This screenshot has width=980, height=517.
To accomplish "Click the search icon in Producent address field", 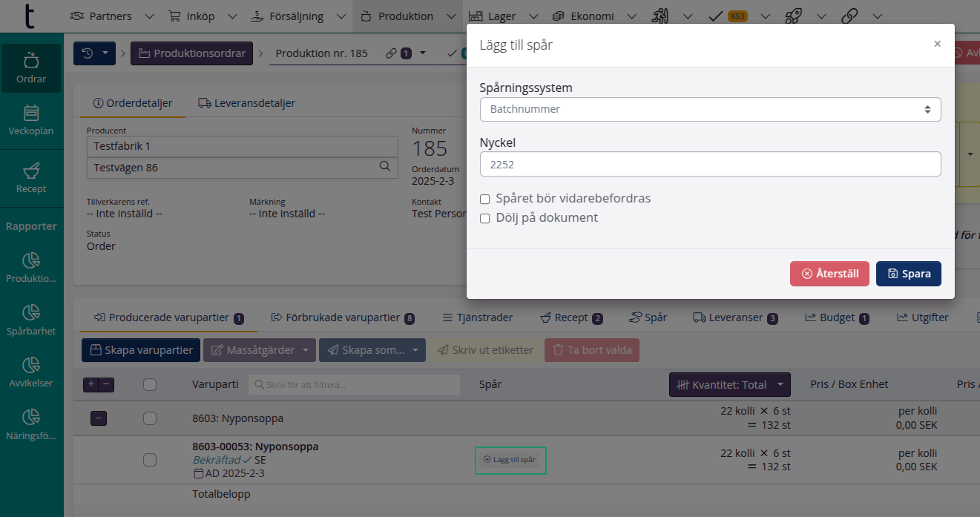I will pyautogui.click(x=384, y=167).
